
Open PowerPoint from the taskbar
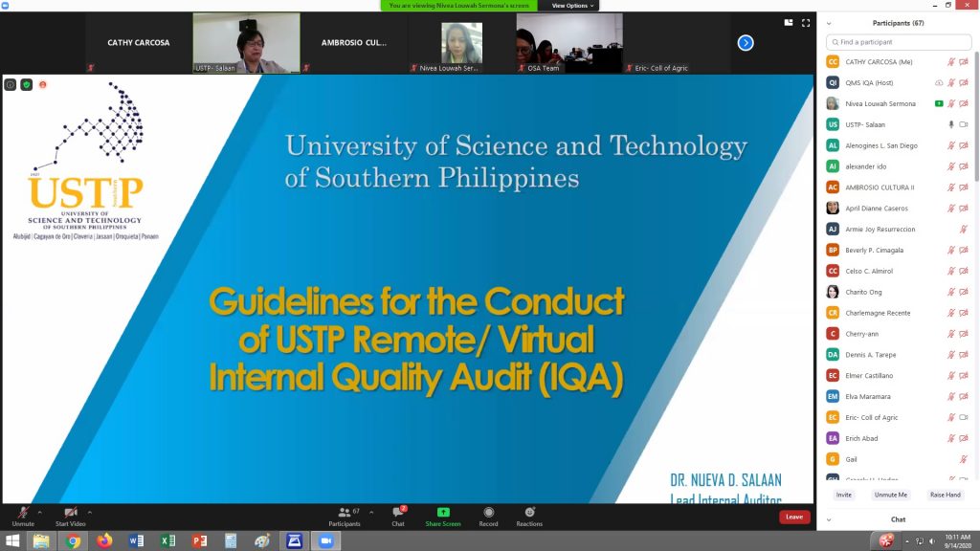point(199,541)
